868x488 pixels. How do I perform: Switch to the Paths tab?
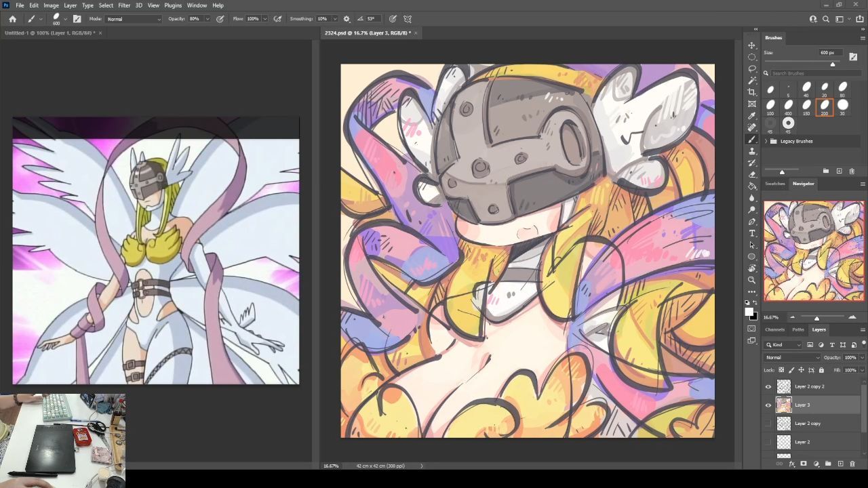click(x=798, y=329)
